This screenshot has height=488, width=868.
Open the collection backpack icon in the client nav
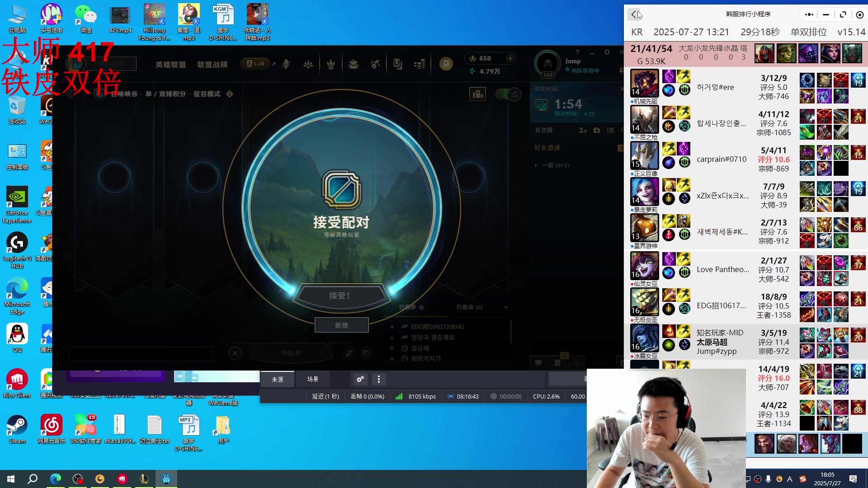(x=354, y=65)
